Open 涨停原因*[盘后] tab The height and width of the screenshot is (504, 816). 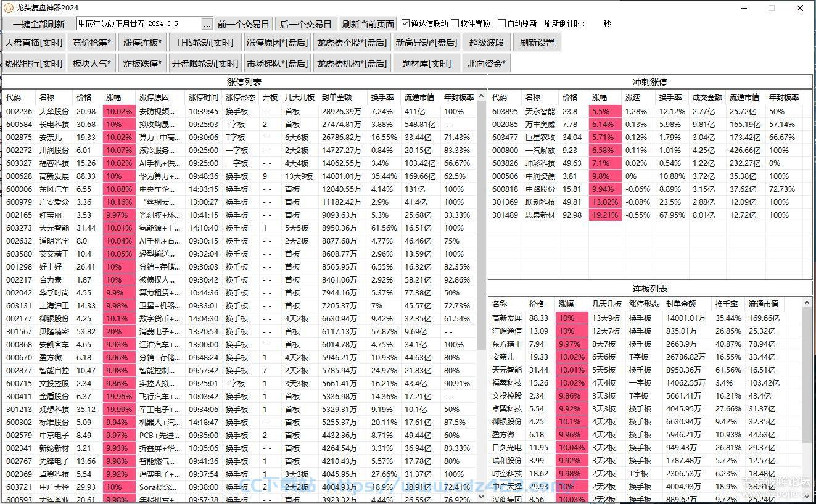(x=277, y=43)
